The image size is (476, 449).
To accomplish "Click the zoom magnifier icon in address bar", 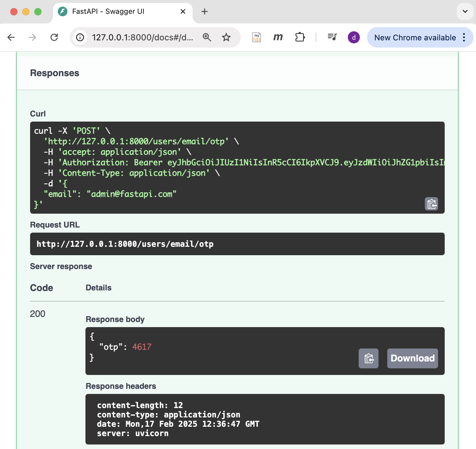I will click(207, 37).
